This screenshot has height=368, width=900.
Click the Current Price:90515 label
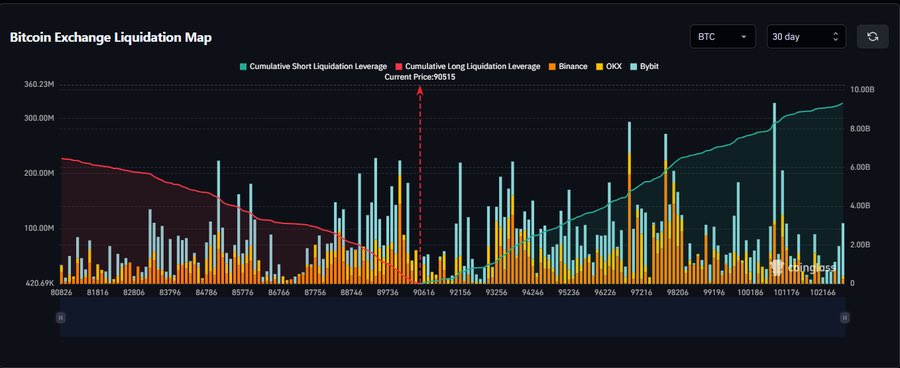pos(420,76)
